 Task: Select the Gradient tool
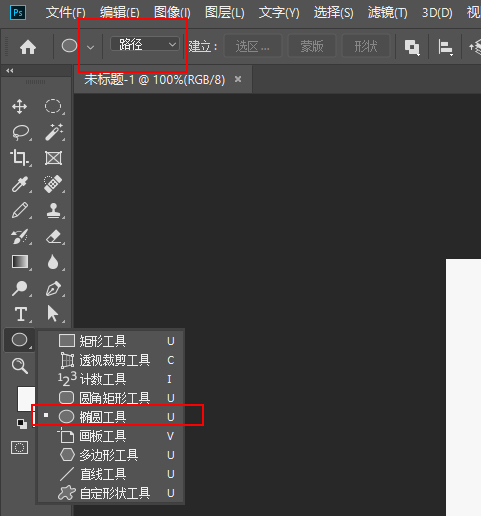(x=20, y=262)
